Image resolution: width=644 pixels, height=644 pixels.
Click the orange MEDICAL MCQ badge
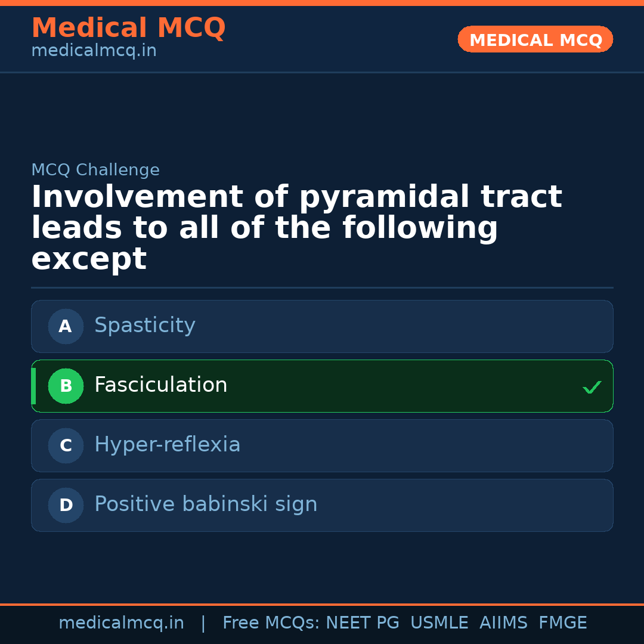click(535, 39)
